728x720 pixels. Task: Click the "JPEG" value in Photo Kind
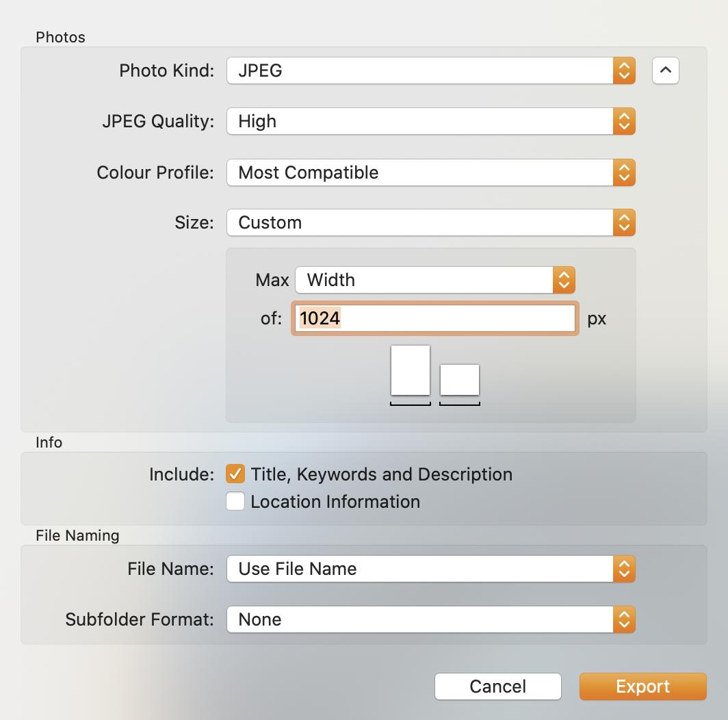click(260, 70)
